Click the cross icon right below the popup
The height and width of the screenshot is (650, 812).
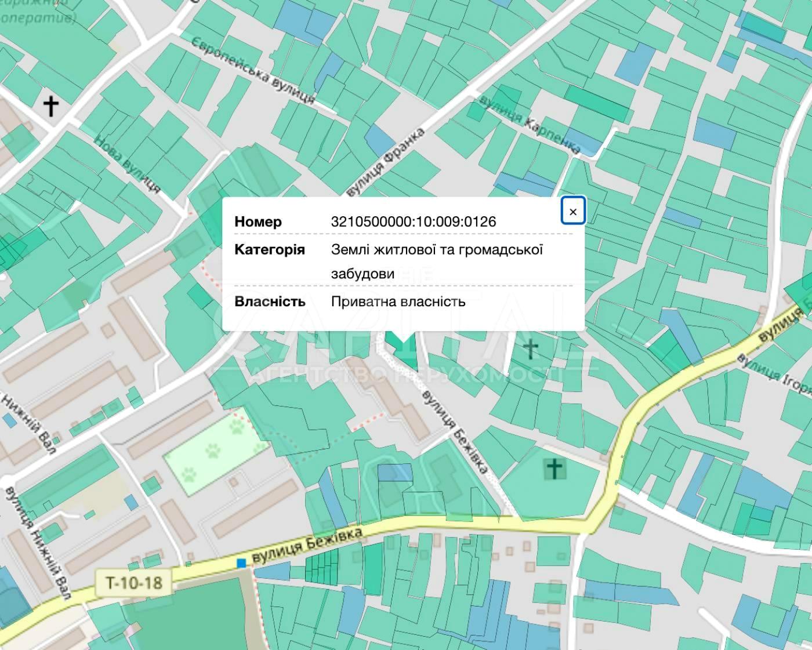(530, 348)
